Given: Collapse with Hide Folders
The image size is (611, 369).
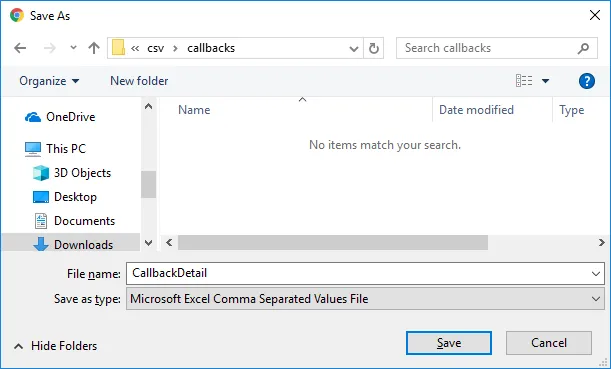Looking at the screenshot, I should coord(56,346).
